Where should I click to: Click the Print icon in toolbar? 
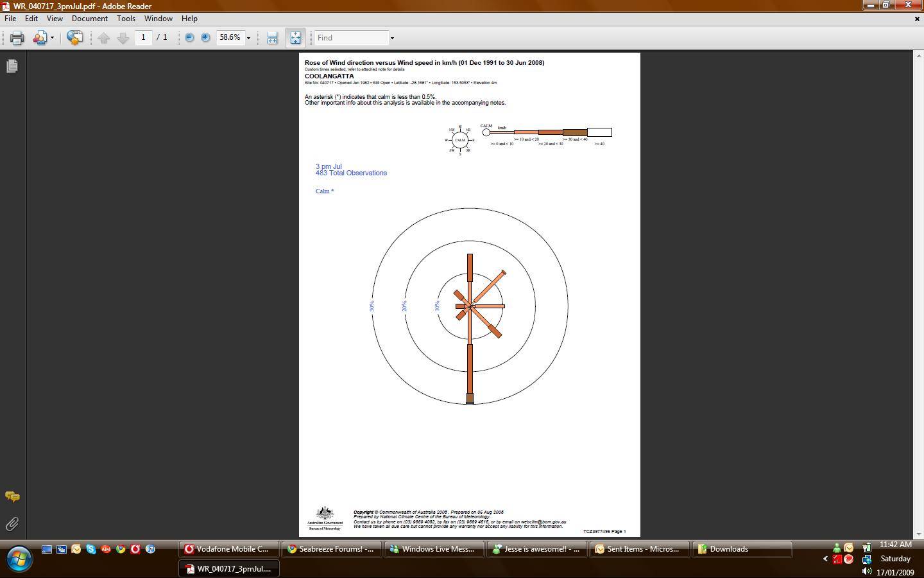tap(17, 38)
